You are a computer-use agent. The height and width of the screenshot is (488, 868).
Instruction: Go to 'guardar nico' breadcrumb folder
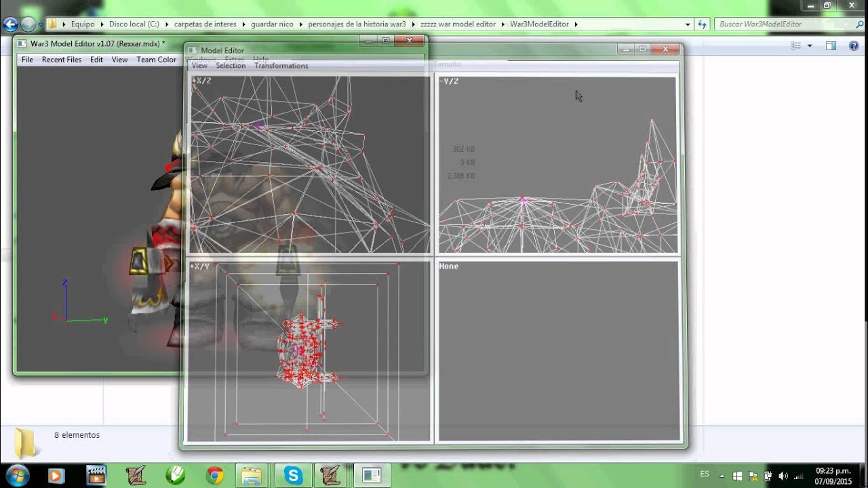coord(273,24)
